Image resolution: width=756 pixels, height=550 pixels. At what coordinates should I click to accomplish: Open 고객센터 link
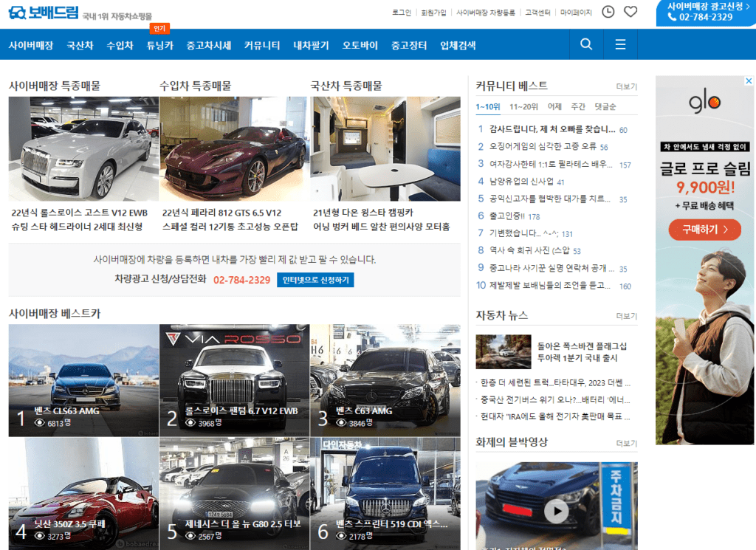pyautogui.click(x=537, y=13)
